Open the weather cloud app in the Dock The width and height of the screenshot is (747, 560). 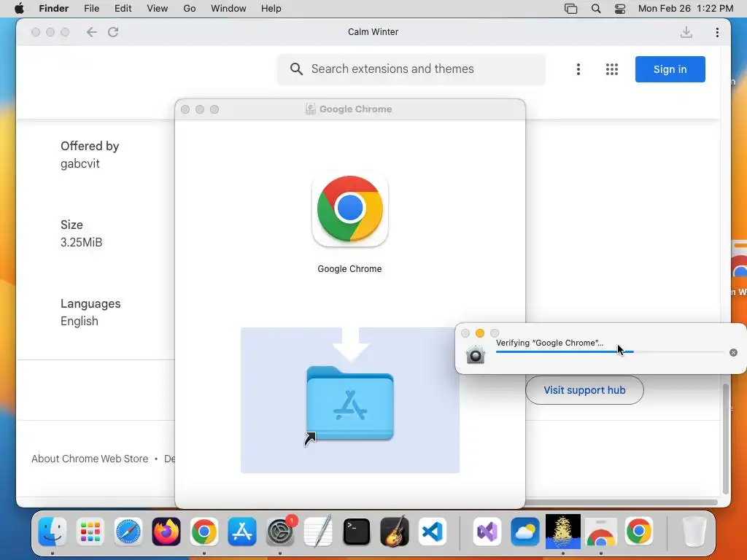pyautogui.click(x=525, y=531)
